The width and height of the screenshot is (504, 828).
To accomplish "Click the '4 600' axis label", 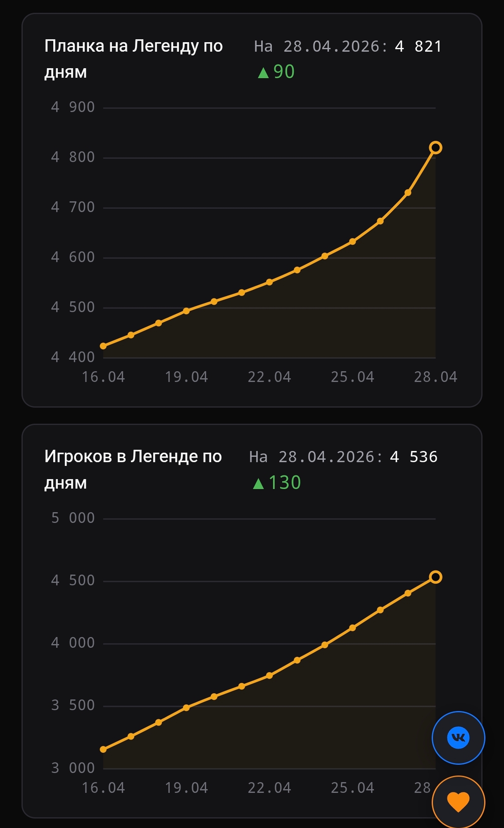I will point(73,257).
